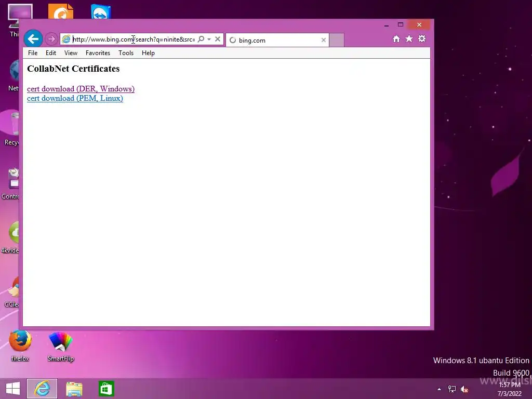Screen dimensions: 532x399
Task: Click the network tray icon
Action: click(452, 389)
